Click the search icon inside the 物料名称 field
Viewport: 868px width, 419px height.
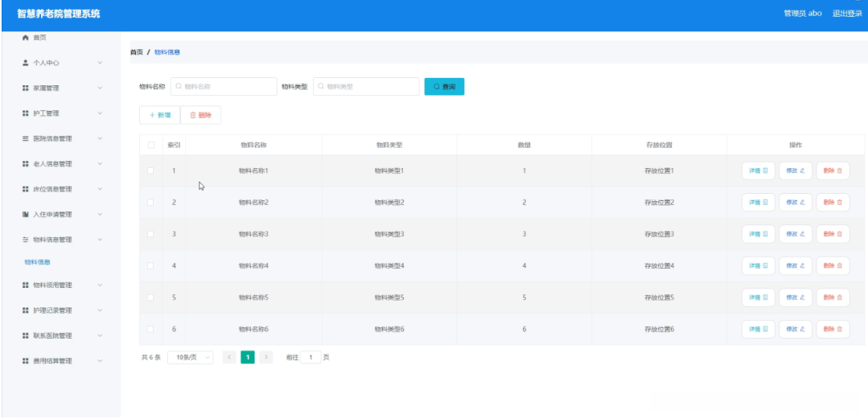[179, 86]
